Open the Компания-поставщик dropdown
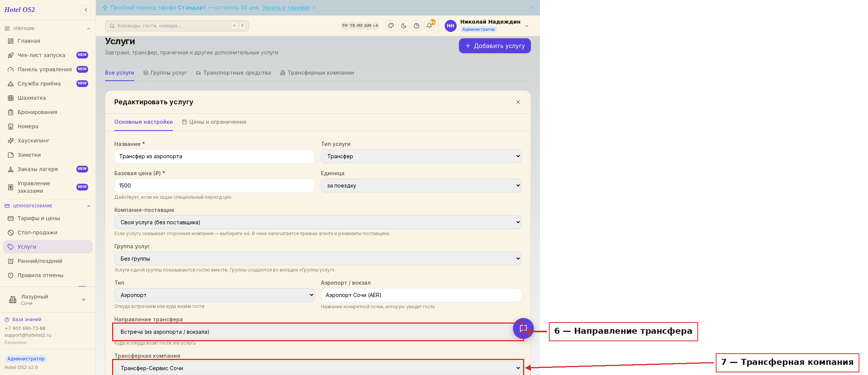Viewport: 868px width, 375px height. click(x=318, y=222)
